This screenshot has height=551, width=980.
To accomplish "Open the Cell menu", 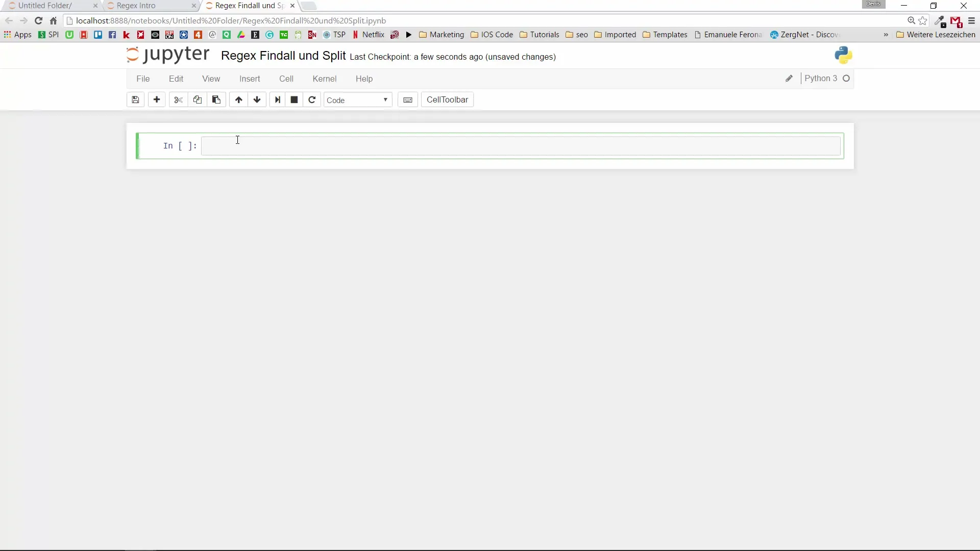I will (x=286, y=79).
